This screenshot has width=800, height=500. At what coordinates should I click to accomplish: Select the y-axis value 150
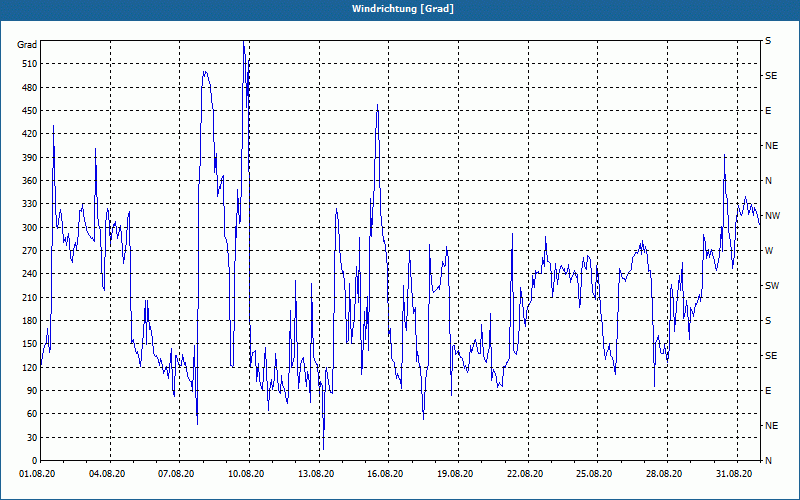[30, 343]
